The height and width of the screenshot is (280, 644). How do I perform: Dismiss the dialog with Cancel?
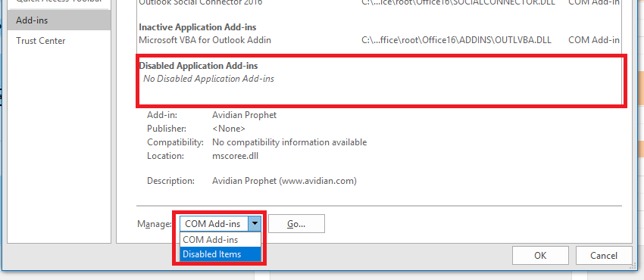pyautogui.click(x=603, y=255)
